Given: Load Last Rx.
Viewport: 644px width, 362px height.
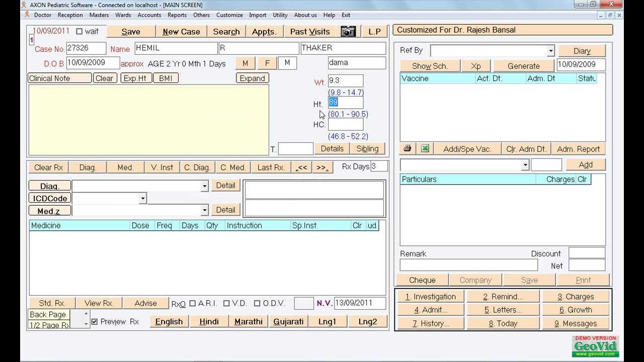Looking at the screenshot, I should pyautogui.click(x=271, y=167).
